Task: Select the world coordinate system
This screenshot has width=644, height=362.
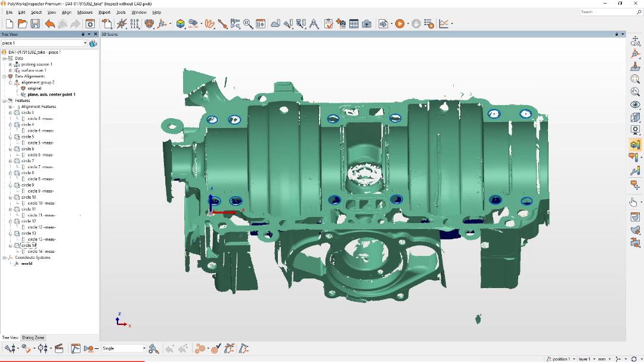Action: pyautogui.click(x=27, y=264)
